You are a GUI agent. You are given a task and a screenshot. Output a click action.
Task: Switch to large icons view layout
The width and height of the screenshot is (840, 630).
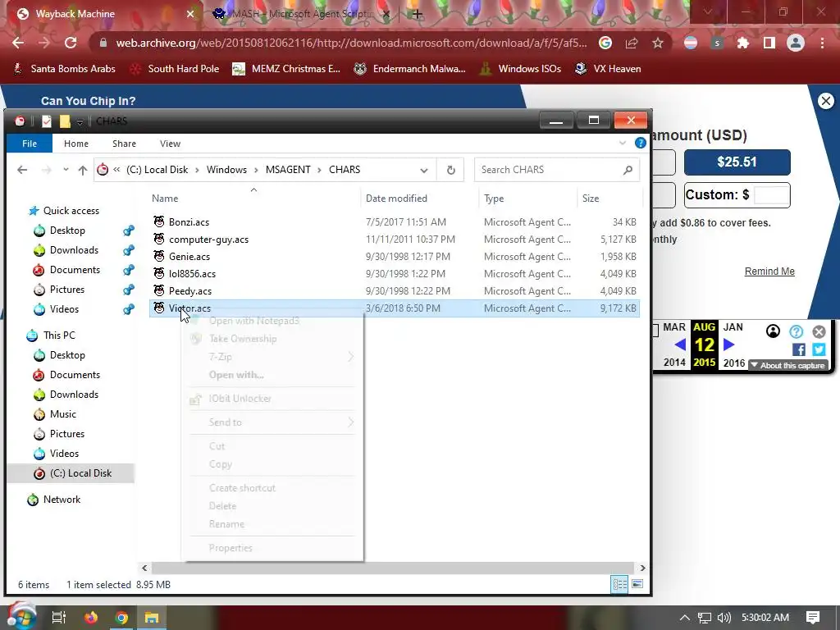pos(637,584)
